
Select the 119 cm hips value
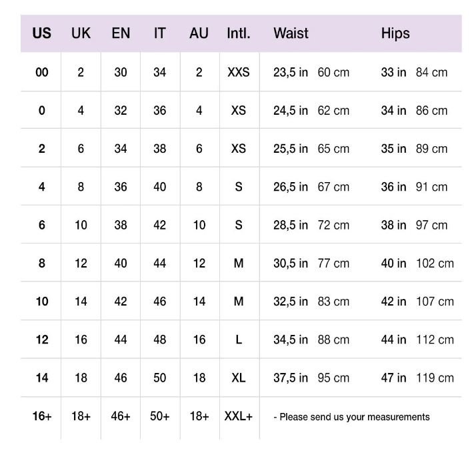[x=435, y=378]
